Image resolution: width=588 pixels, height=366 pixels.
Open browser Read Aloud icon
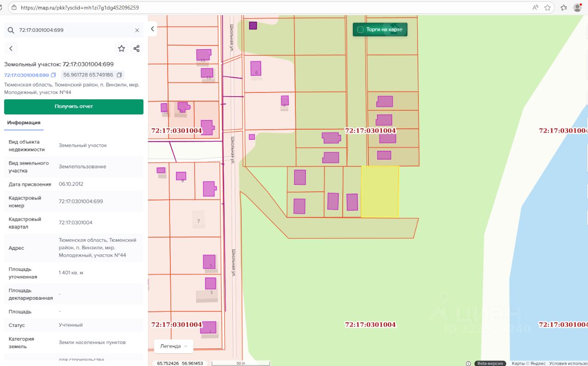(x=535, y=8)
